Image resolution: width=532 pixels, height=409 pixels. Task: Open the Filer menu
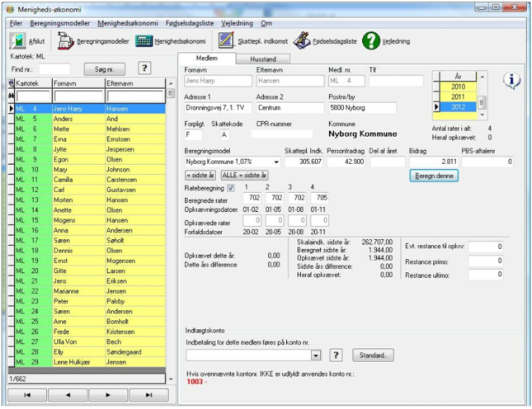tap(16, 23)
